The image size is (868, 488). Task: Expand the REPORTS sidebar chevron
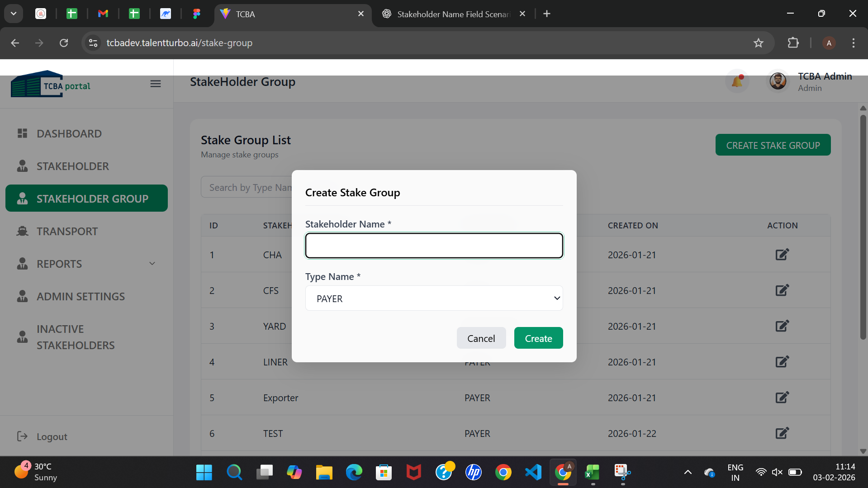152,264
